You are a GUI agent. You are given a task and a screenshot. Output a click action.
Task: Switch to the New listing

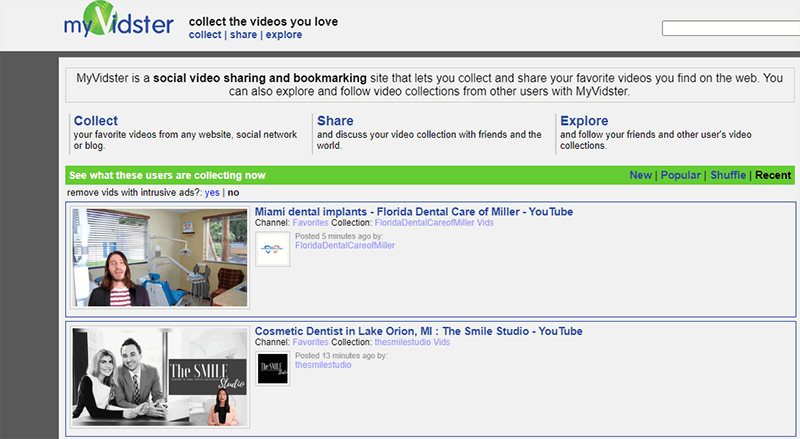640,175
